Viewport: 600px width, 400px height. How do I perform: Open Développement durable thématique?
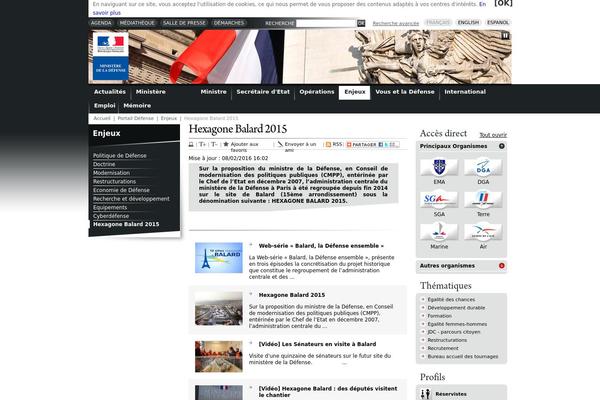point(456,308)
